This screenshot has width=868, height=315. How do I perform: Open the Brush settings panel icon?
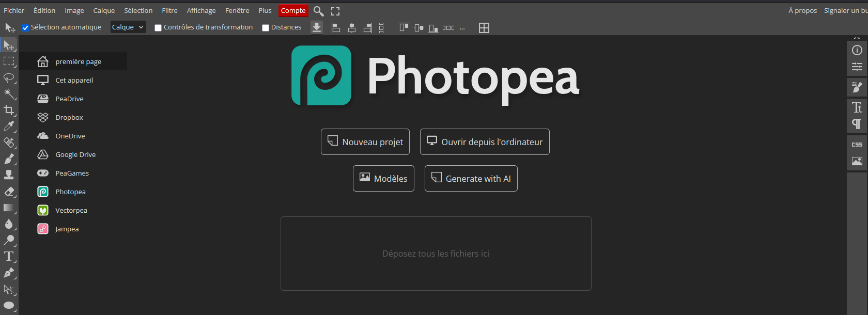click(857, 87)
